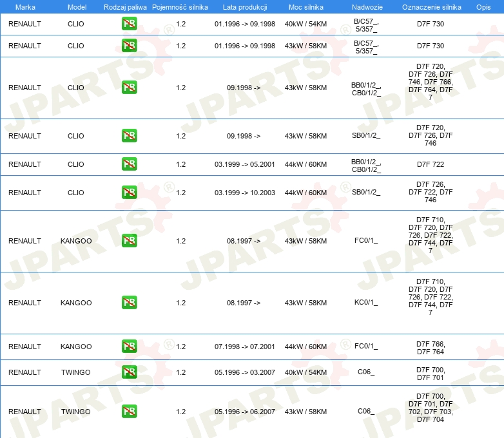Click fuel icon in CLIO SB0/1/2_ 09.1998 row
Viewport: 504px width, 438px height.
point(129,136)
